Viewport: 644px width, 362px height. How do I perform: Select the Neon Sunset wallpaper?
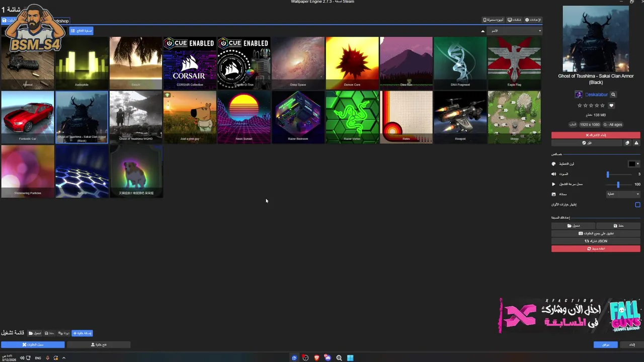(x=244, y=117)
